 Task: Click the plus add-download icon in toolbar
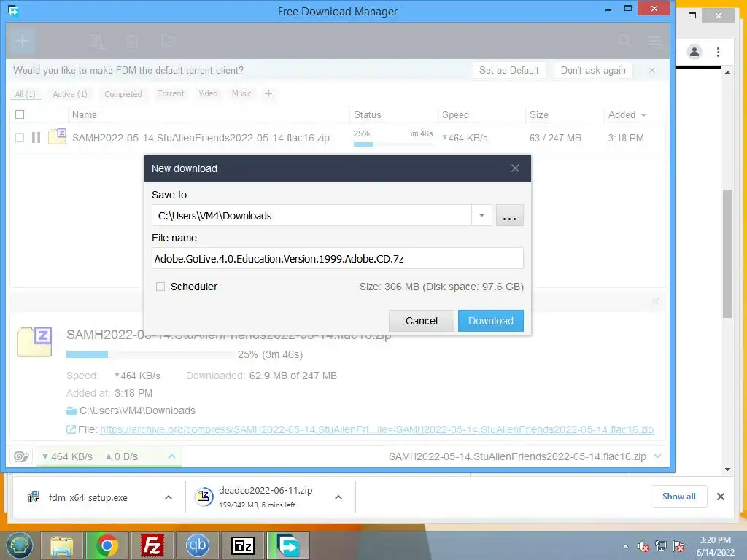click(22, 41)
